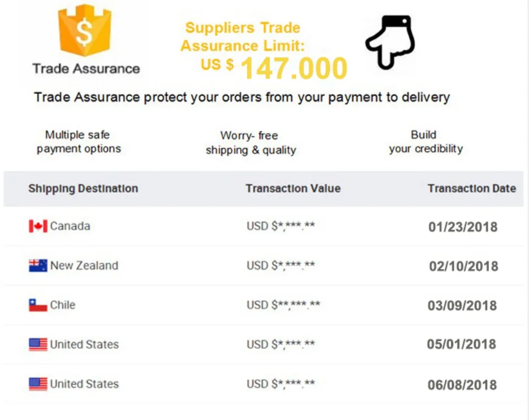Click the 01/23/2018 transaction date
Image resolution: width=529 pixels, height=420 pixels.
462,227
